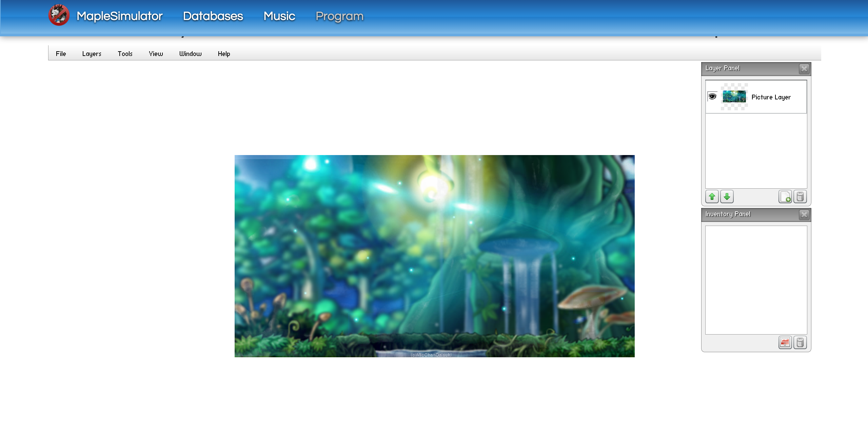Click the red Inventory Panel sort icon
Viewport: 868px width, 437px height.
tap(785, 343)
